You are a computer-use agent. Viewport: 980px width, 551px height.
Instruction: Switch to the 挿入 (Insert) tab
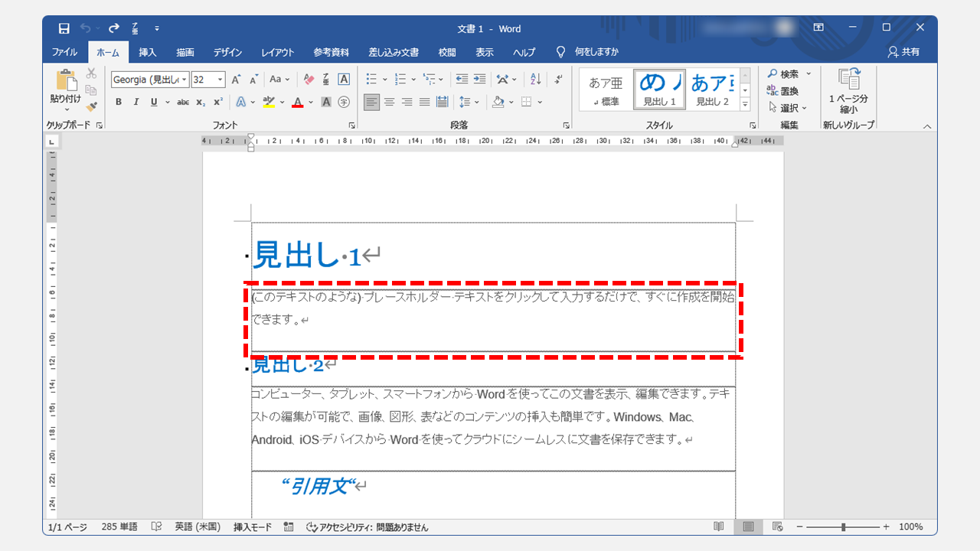pos(148,52)
